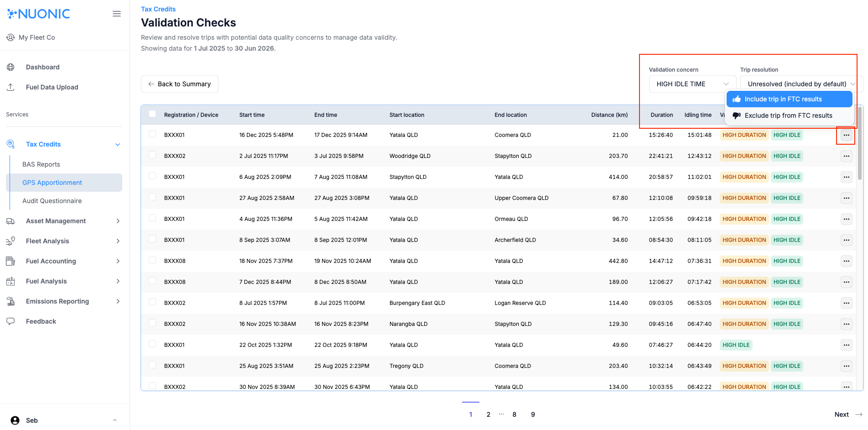The image size is (868, 430).
Task: Click the Tax Credits breadcrumb link
Action: pos(158,9)
